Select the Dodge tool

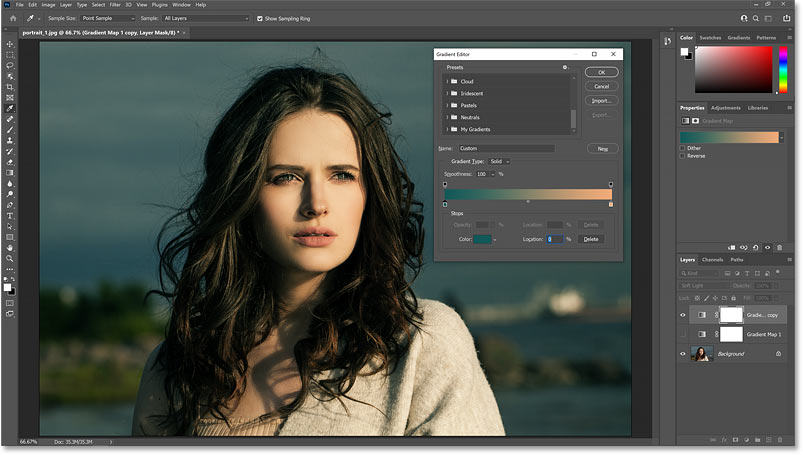tap(10, 195)
